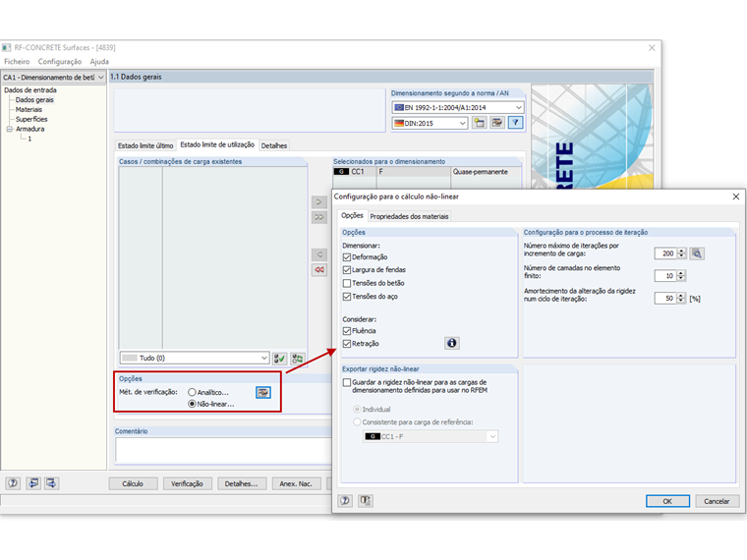747x560 pixels.
Task: Click the single left arrow remove button
Action: click(318, 254)
